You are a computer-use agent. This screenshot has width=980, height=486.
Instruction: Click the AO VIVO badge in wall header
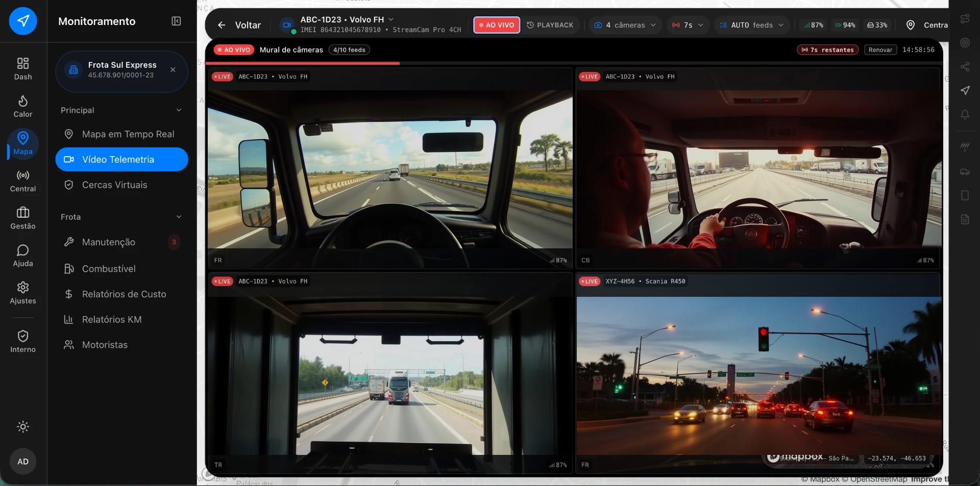[x=233, y=50]
